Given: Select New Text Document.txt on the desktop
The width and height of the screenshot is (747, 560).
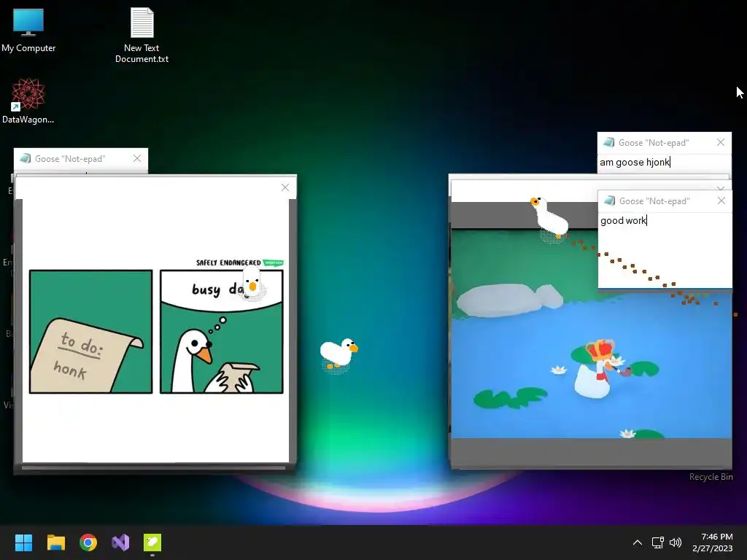Looking at the screenshot, I should click(x=142, y=35).
